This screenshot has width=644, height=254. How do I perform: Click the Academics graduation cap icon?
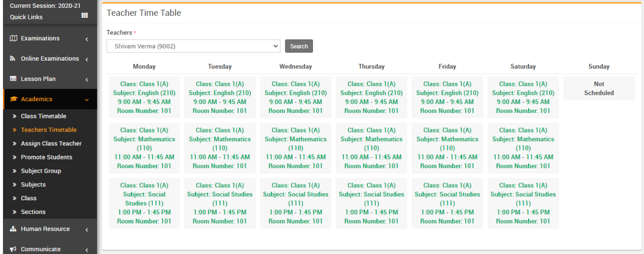pos(13,99)
